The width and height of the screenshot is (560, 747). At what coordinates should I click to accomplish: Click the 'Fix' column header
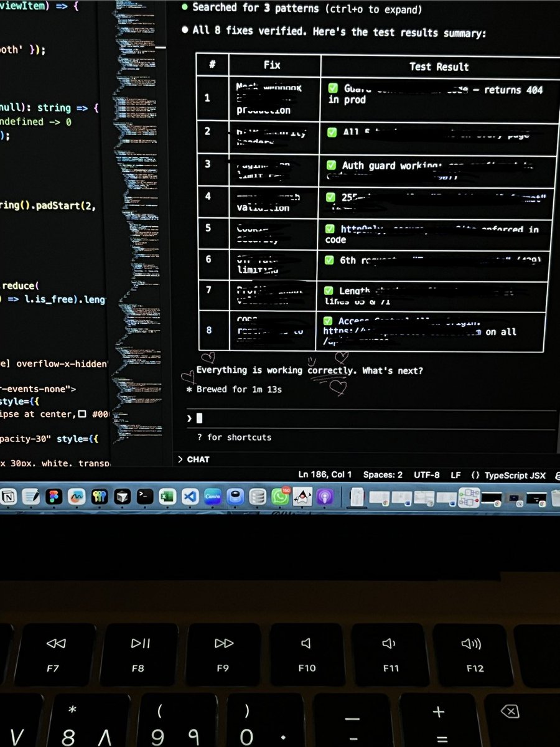pos(272,65)
